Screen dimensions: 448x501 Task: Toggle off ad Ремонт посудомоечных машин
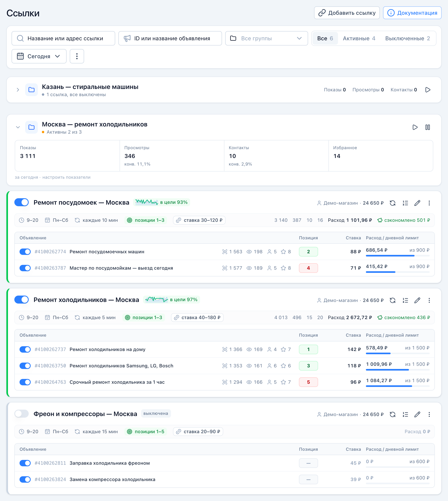coord(25,252)
